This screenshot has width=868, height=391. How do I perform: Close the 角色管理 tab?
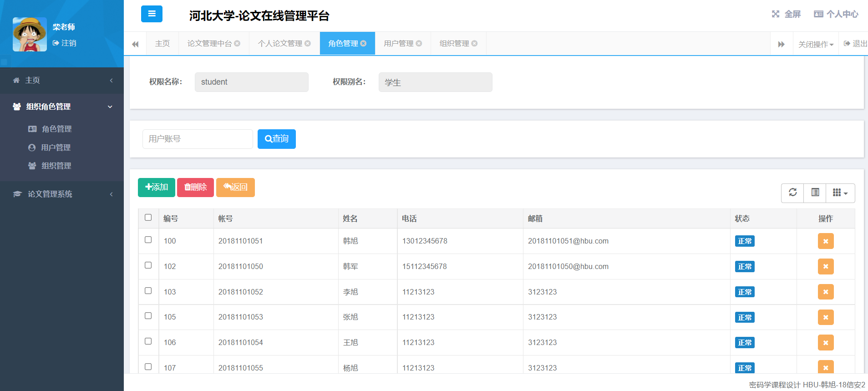(x=363, y=43)
